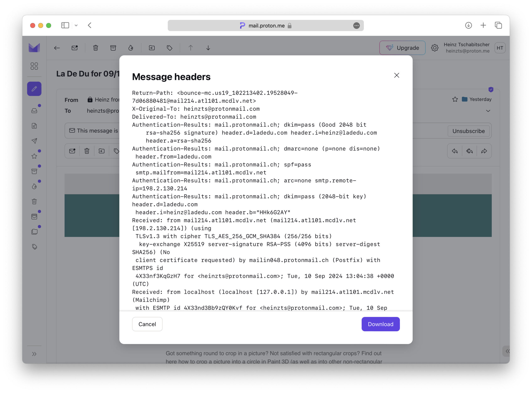The height and width of the screenshot is (393, 532).
Task: Open sidebar labels tag icon
Action: 34,247
